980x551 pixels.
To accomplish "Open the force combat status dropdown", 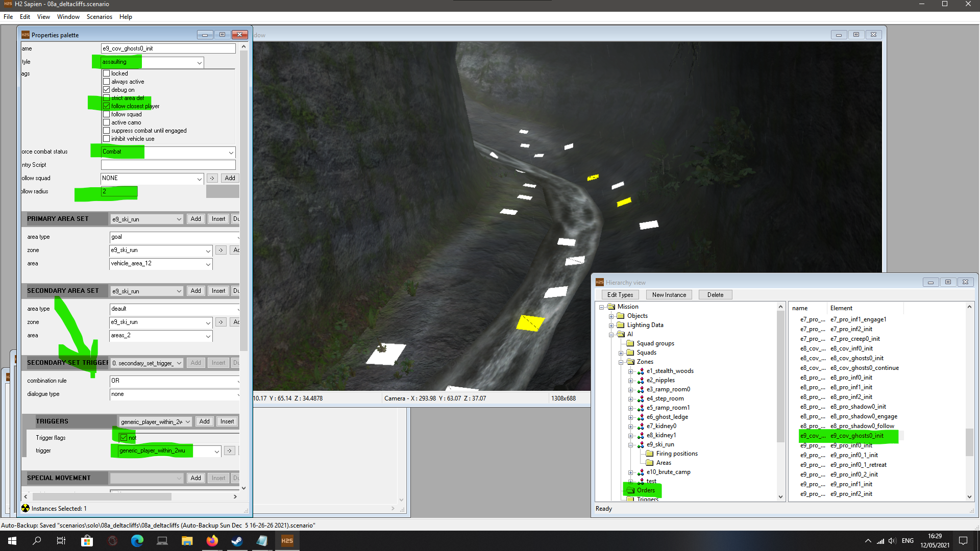I will (231, 153).
